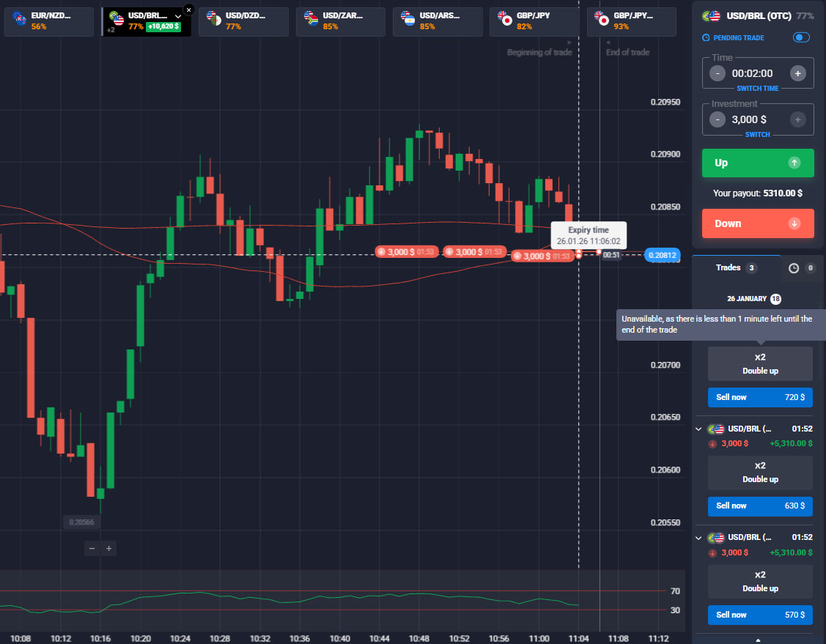The height and width of the screenshot is (644, 826).
Task: Open the USD/BRL asset dropdown chevron
Action: 177,16
